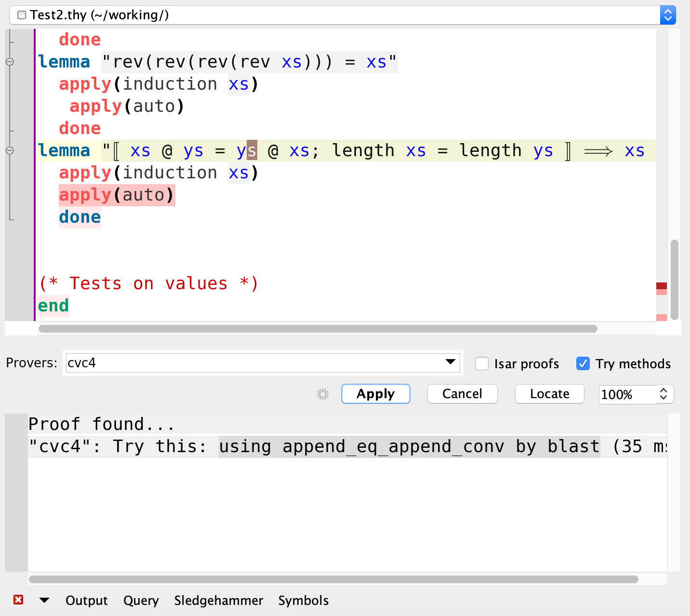Screen dimensions: 690x616
Task: Click the highlighted 'apply(auto)' error line
Action: click(x=117, y=195)
